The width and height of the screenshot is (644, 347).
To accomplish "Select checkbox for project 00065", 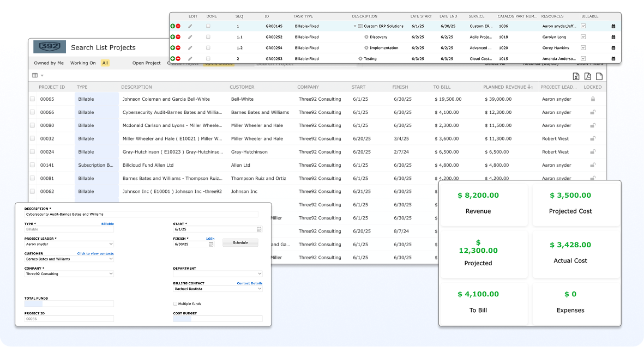I will (x=33, y=99).
